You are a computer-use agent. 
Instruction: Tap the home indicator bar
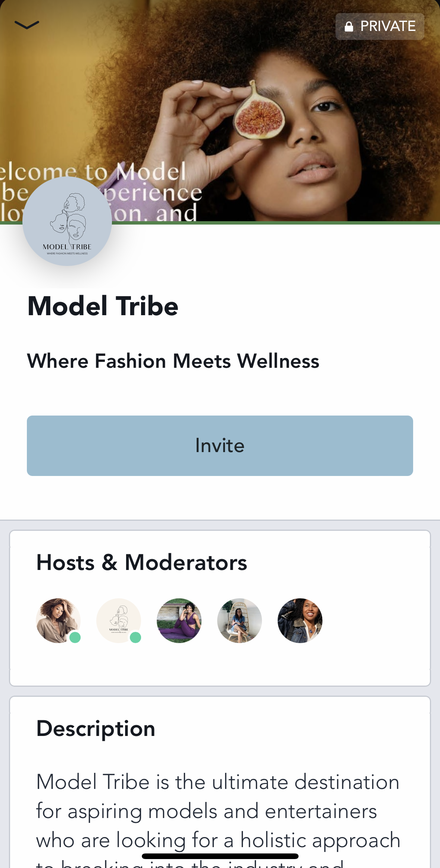220,856
